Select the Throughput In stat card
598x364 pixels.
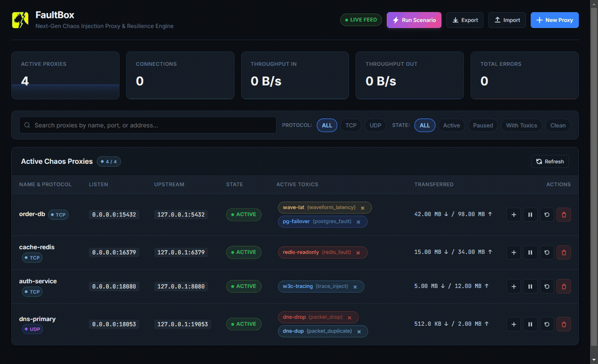coord(295,75)
